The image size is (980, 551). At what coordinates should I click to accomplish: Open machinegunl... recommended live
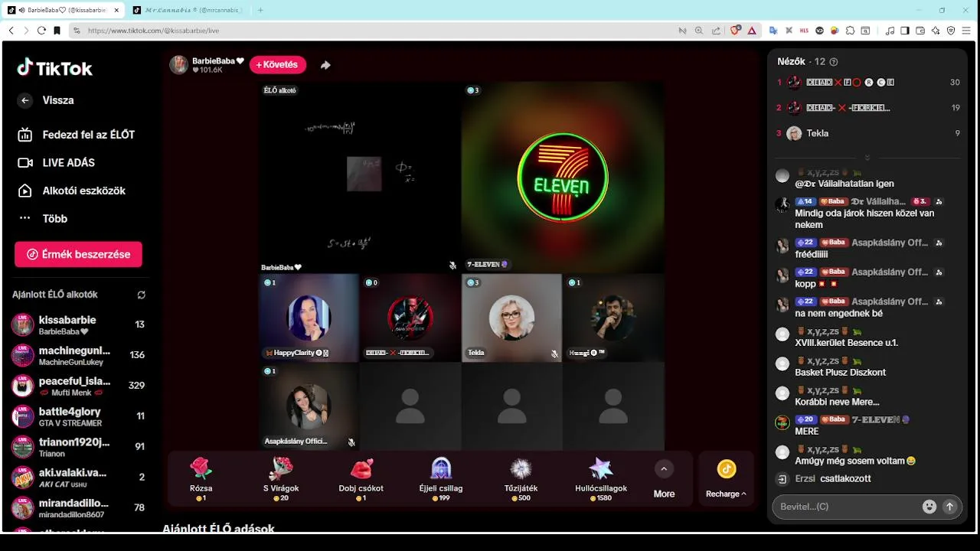click(x=78, y=355)
